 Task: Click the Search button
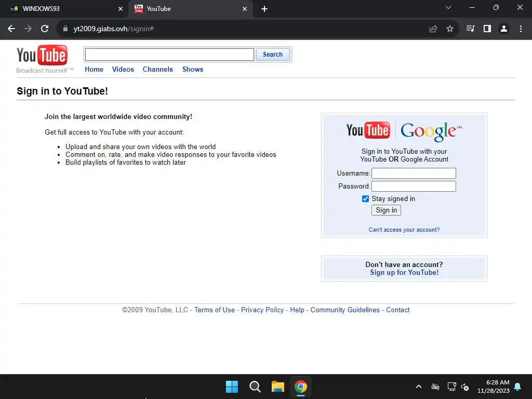pyautogui.click(x=273, y=54)
